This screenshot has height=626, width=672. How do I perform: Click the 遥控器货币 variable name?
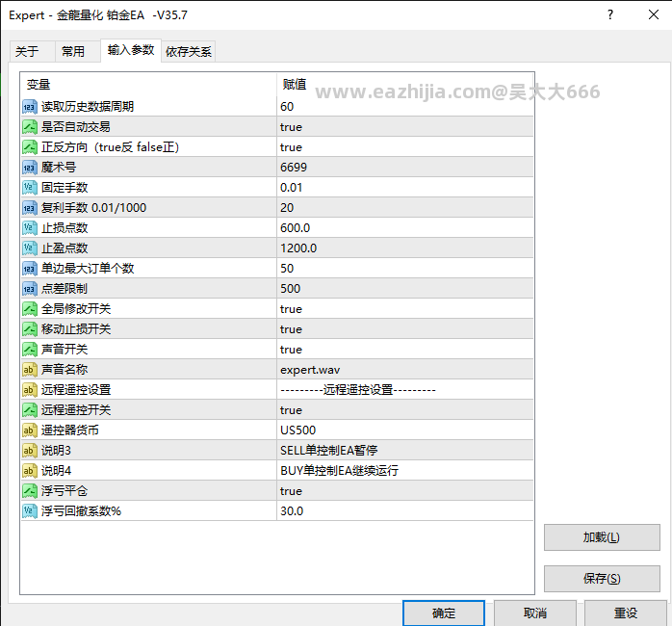tap(70, 430)
